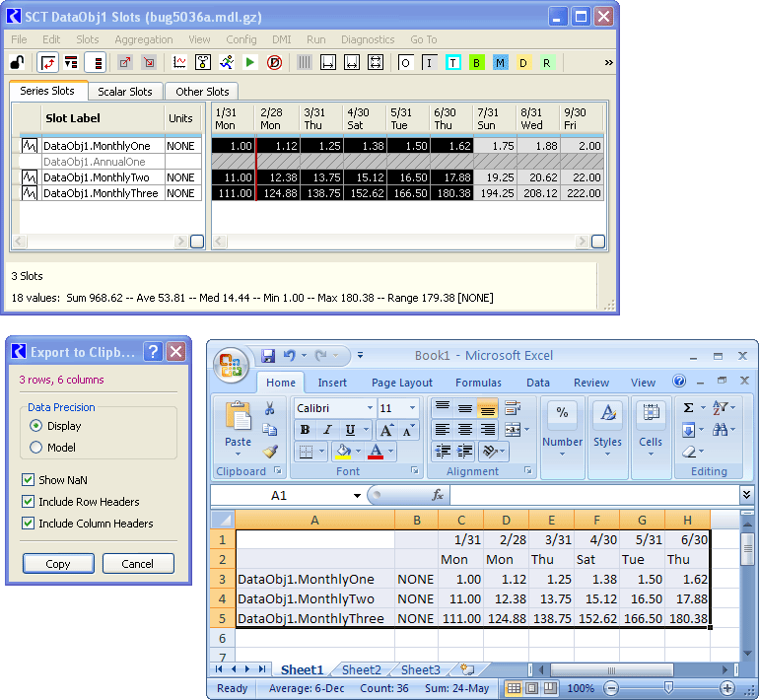
Task: Click the Cancel button in Export dialog
Action: (x=137, y=564)
